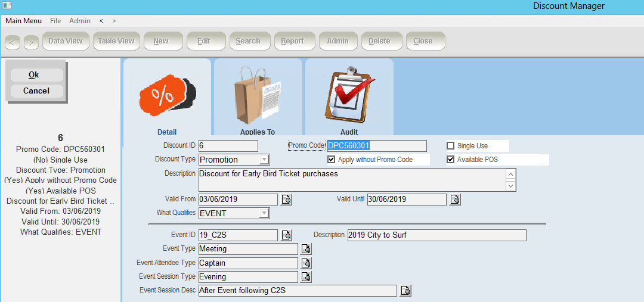Image resolution: width=644 pixels, height=302 pixels.
Task: Click the Report toolbar button
Action: point(294,41)
